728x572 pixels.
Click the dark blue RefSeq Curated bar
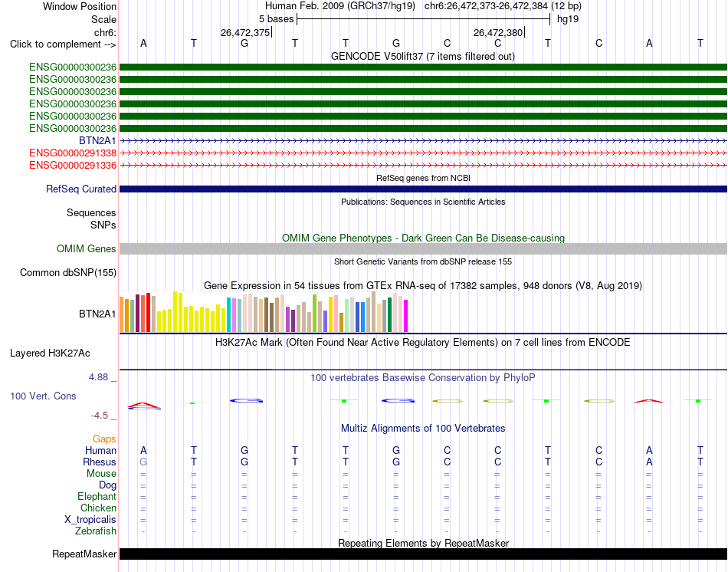(x=423, y=189)
